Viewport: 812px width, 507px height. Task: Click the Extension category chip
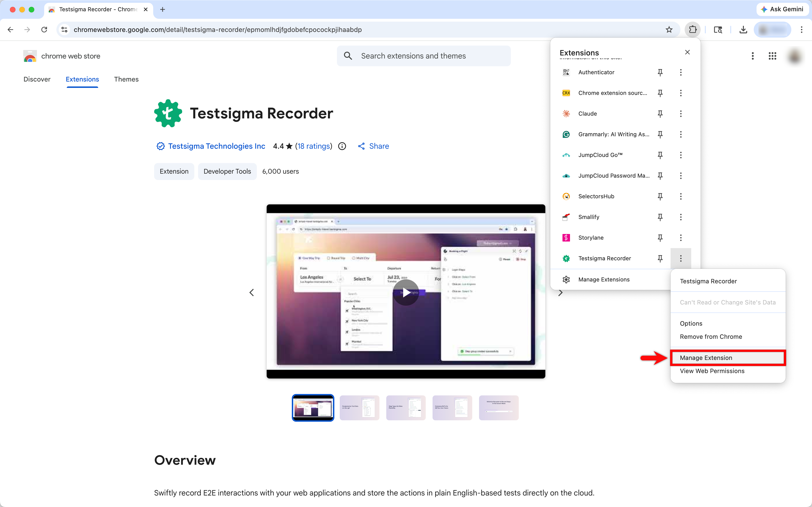174,172
